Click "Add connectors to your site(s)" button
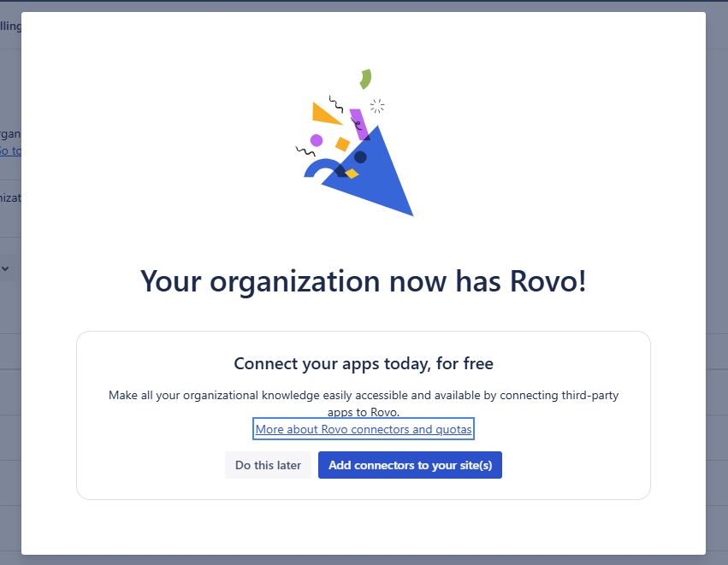The width and height of the screenshot is (728, 565). tap(410, 465)
